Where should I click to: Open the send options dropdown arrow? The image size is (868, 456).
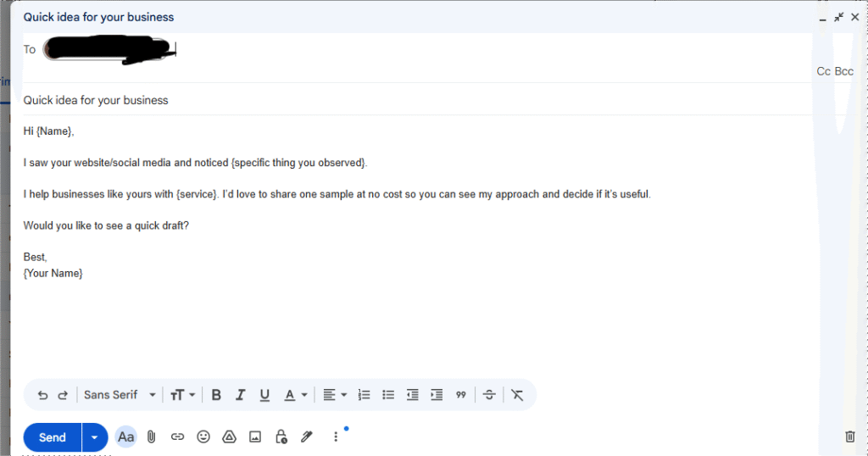[x=94, y=437]
